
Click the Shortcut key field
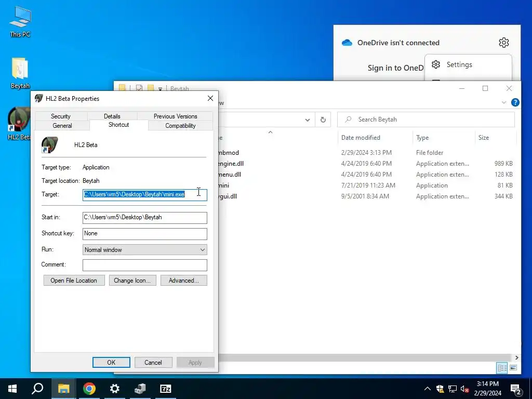(x=145, y=234)
